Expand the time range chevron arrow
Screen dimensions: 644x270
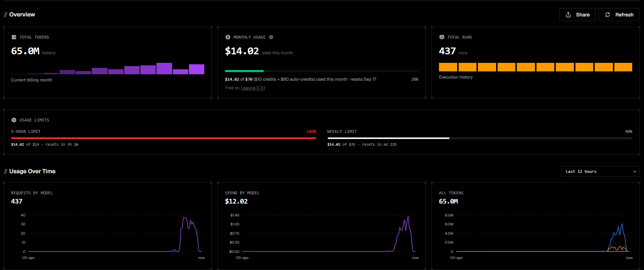click(634, 171)
